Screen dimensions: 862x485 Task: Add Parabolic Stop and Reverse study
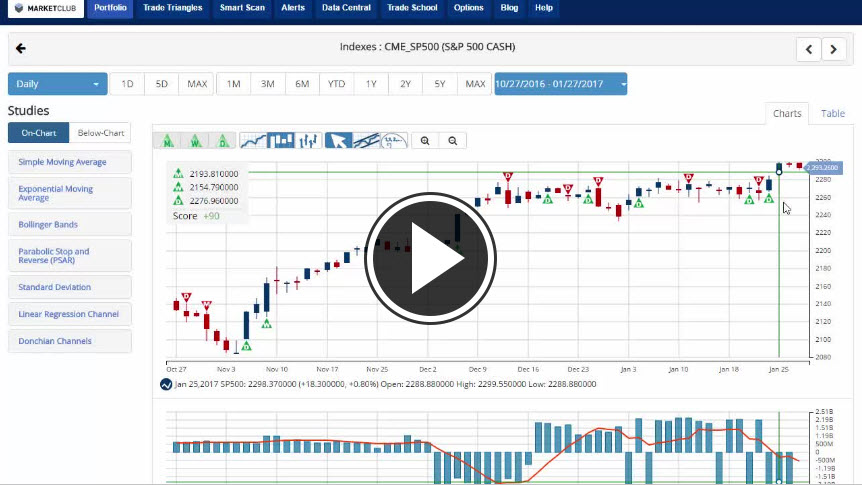(x=70, y=256)
